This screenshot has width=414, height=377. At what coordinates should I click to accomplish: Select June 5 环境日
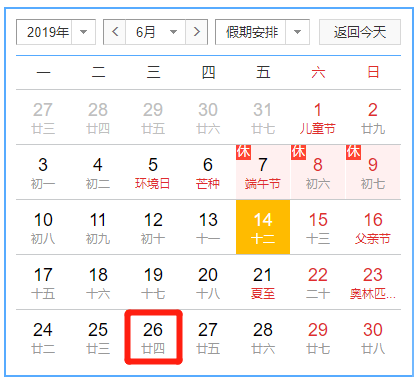(x=153, y=172)
